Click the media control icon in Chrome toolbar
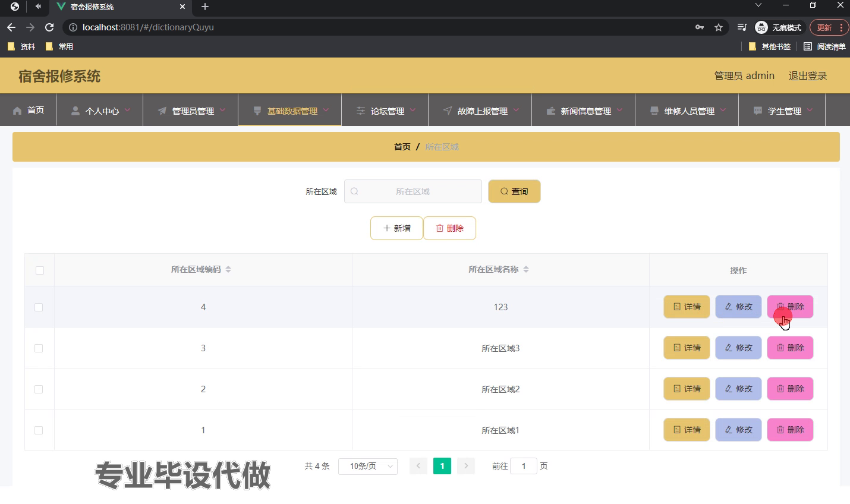This screenshot has height=504, width=850. [742, 27]
